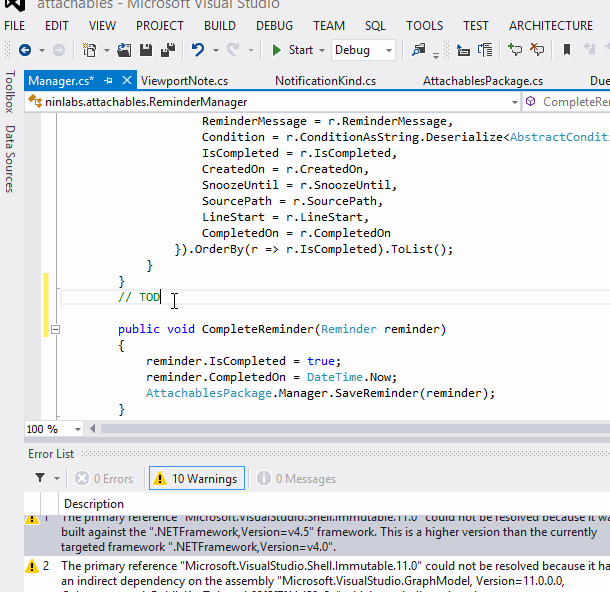Open the DEBUG menu

(x=274, y=26)
